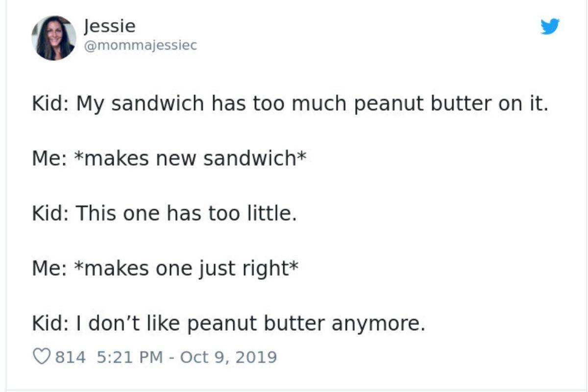Click the Oct 9, 2019 date
This screenshot has width=588, height=392.
[228, 356]
